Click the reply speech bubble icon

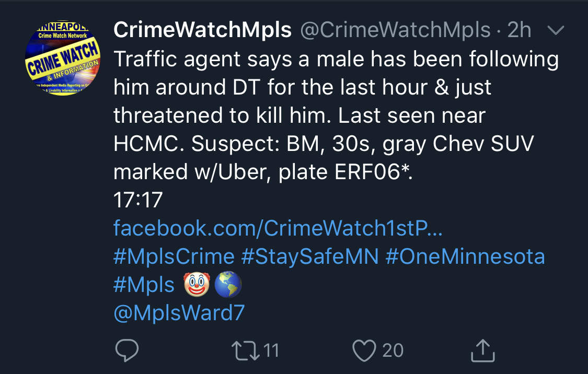pos(127,350)
